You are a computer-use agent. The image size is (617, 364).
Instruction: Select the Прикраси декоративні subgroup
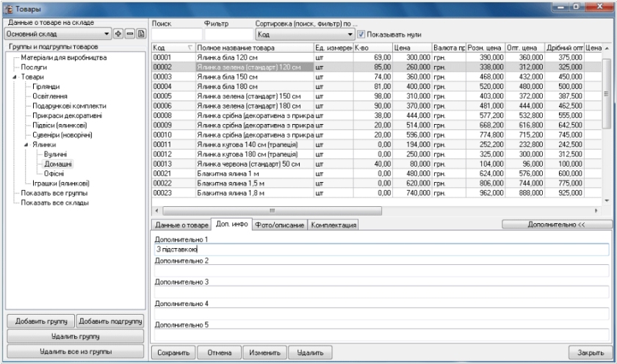[x=68, y=115]
